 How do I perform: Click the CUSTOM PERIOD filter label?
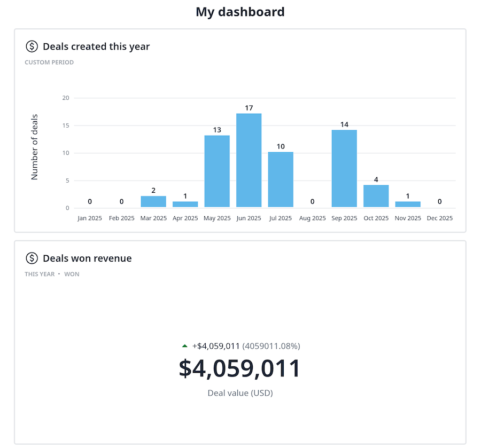[x=49, y=62]
